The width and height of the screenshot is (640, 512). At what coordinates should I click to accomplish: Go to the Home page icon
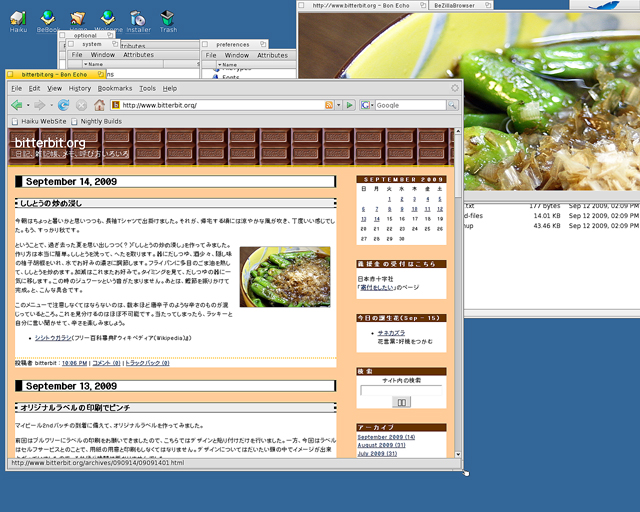pyautogui.click(x=99, y=105)
